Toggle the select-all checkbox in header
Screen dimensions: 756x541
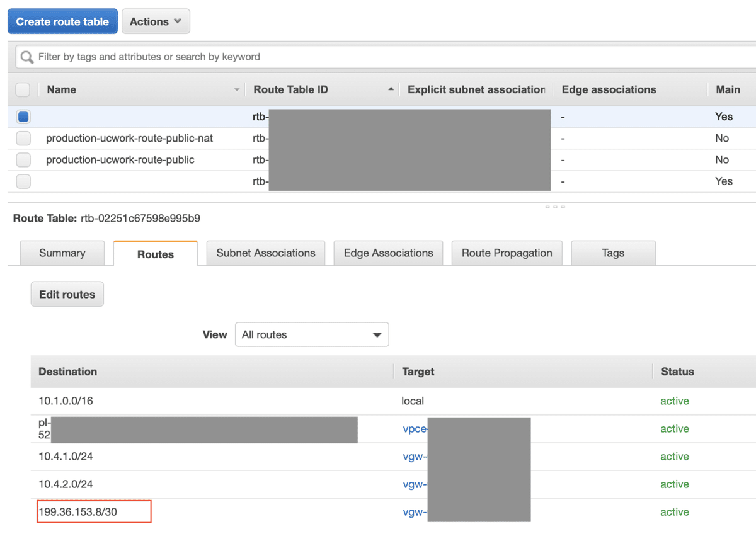click(23, 90)
